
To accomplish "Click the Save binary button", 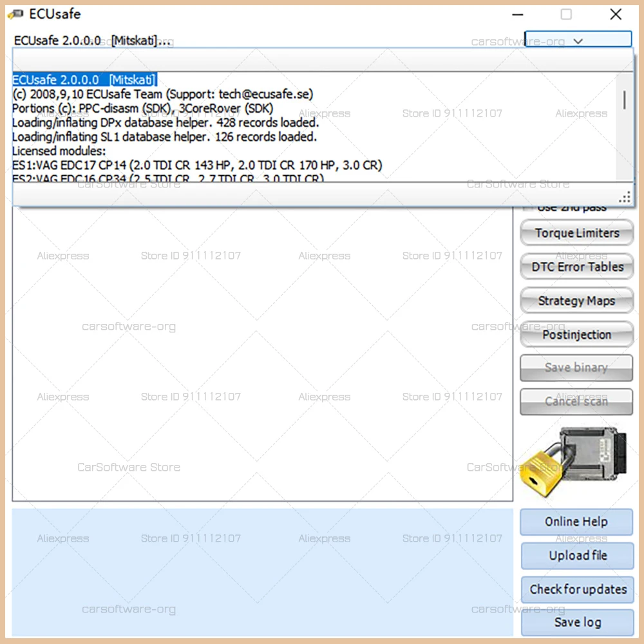I will [x=576, y=368].
